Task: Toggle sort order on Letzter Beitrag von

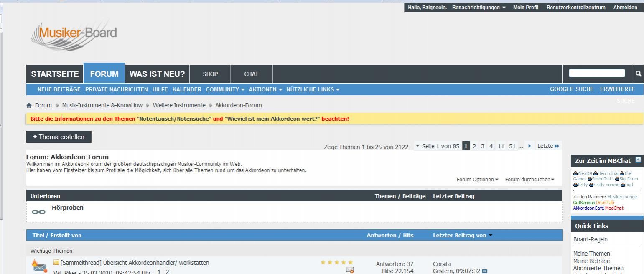Action: (463, 235)
